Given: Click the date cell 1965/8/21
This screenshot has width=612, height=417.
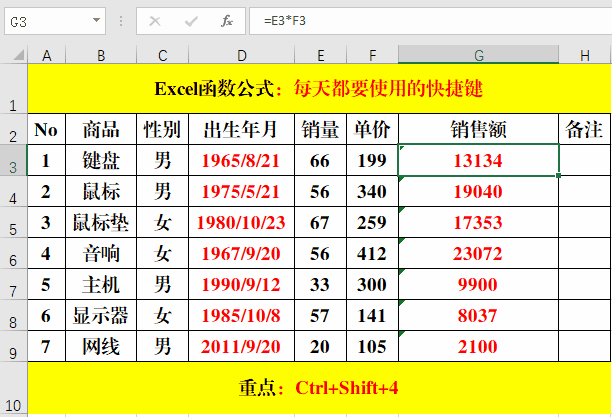Looking at the screenshot, I should click(241, 160).
